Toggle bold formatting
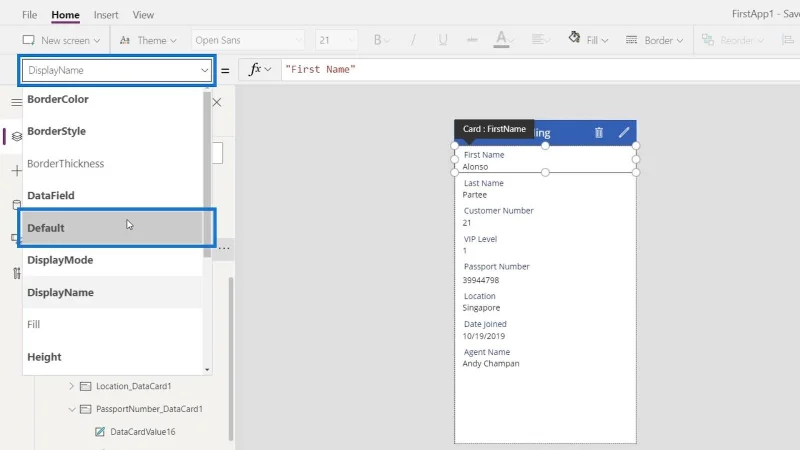 (381, 40)
